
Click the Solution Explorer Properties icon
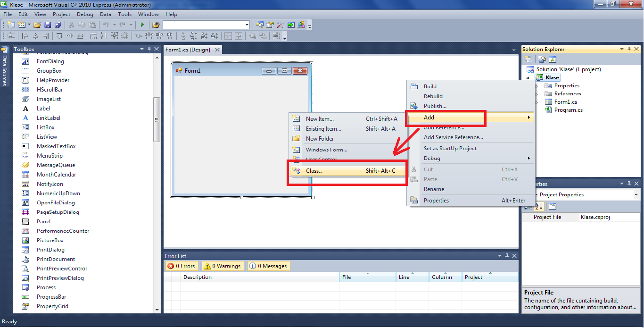[528, 59]
